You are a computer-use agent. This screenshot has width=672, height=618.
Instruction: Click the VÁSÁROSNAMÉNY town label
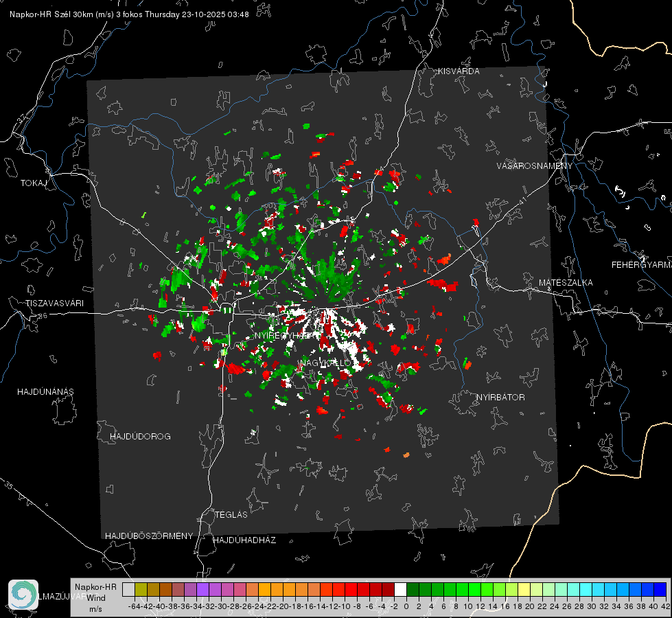pos(535,166)
